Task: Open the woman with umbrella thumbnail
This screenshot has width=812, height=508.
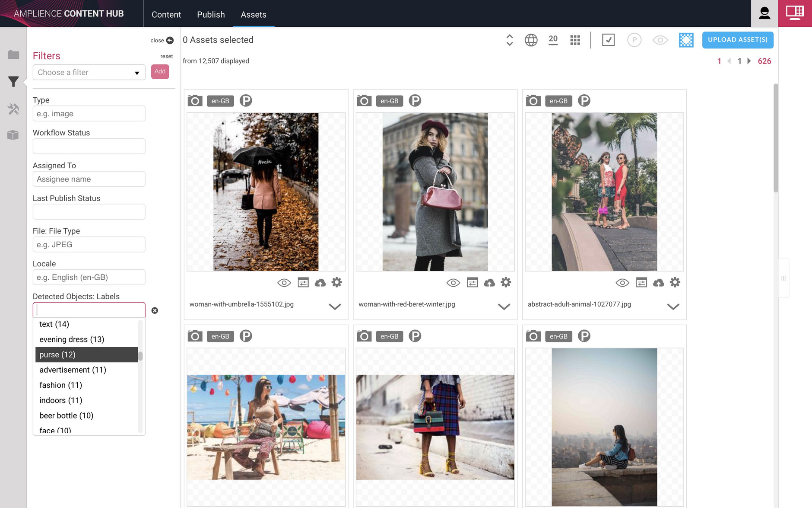Action: (x=266, y=192)
